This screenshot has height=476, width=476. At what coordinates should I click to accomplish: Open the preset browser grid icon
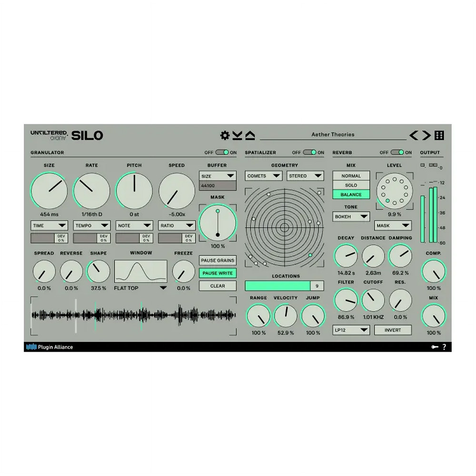tap(439, 135)
